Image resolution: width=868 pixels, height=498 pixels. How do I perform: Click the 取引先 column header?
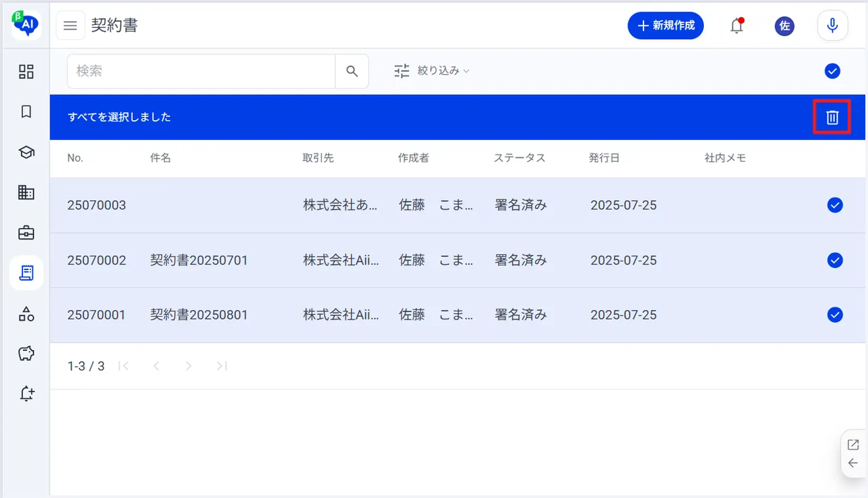(318, 158)
